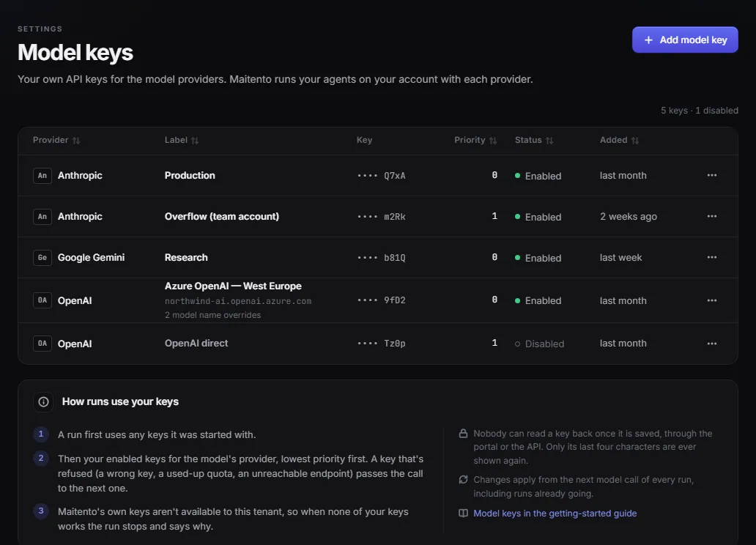
Task: Select the OpenAI direct label
Action: (196, 344)
